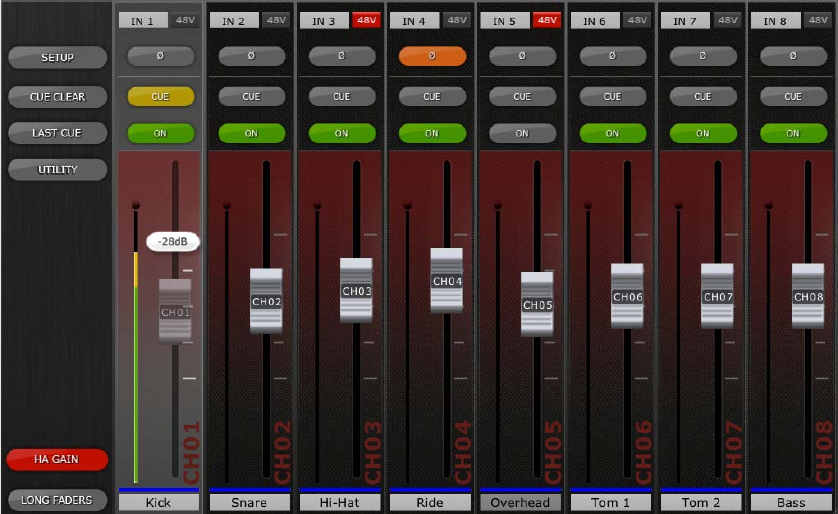The height and width of the screenshot is (514, 838).
Task: Select the Kick channel name label
Action: tap(159, 503)
